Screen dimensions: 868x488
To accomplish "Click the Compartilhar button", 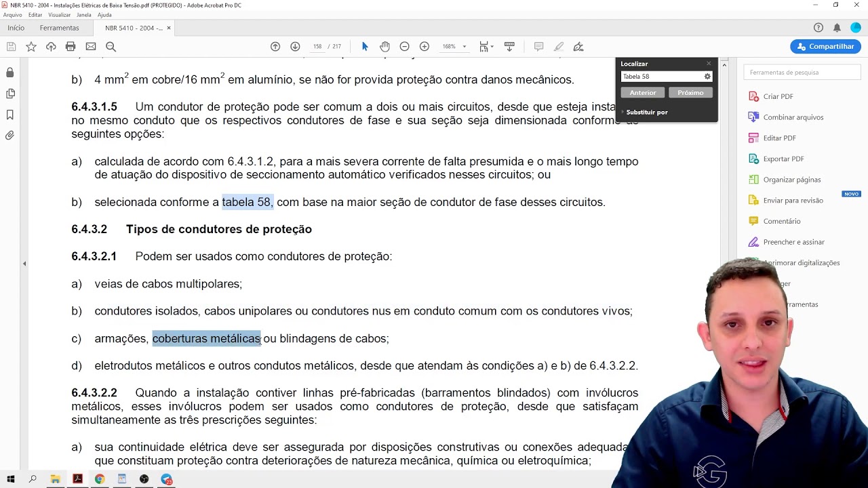I will 825,47.
